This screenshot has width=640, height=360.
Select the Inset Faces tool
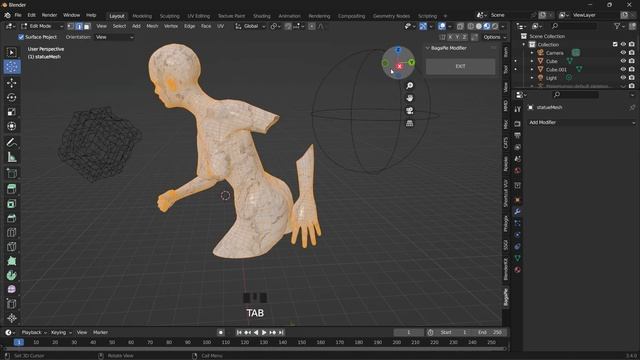tap(11, 204)
